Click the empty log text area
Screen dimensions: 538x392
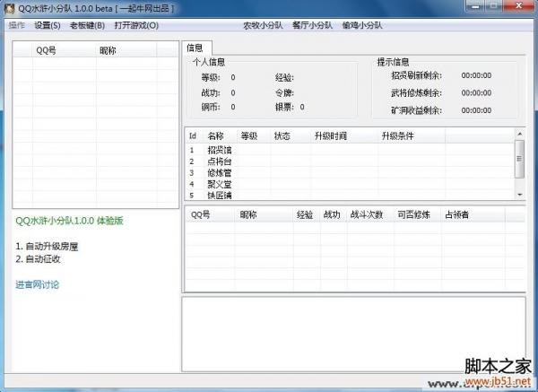pos(353,334)
